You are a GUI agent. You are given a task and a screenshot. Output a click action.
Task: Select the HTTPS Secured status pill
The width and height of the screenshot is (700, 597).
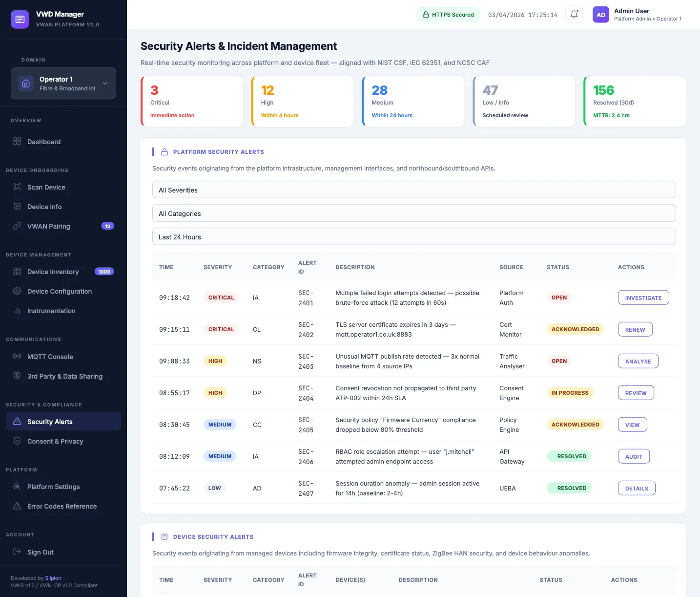448,14
